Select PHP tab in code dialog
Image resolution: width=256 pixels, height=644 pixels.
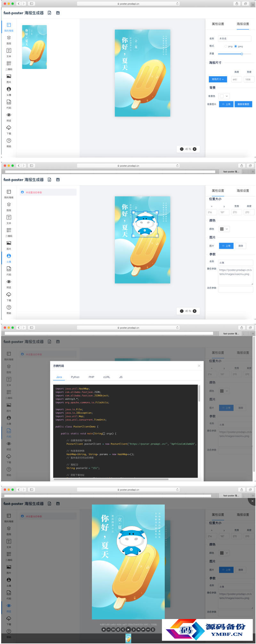92,377
